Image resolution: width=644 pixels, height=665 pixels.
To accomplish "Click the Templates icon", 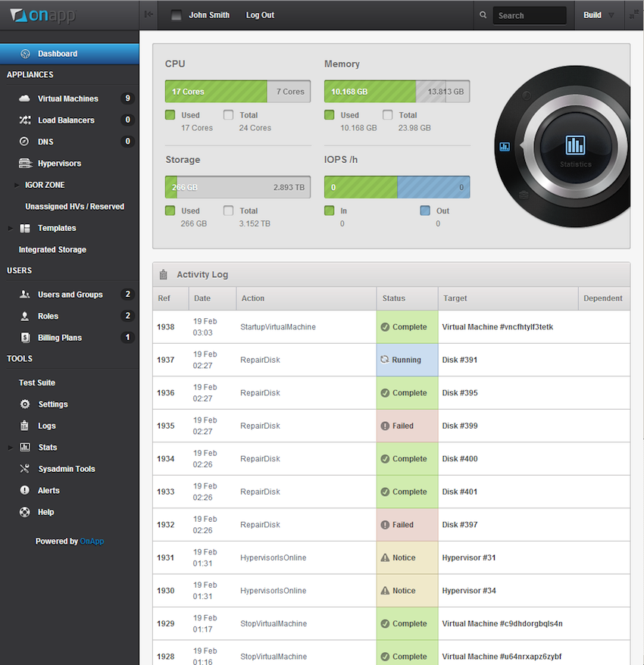I will coord(25,228).
